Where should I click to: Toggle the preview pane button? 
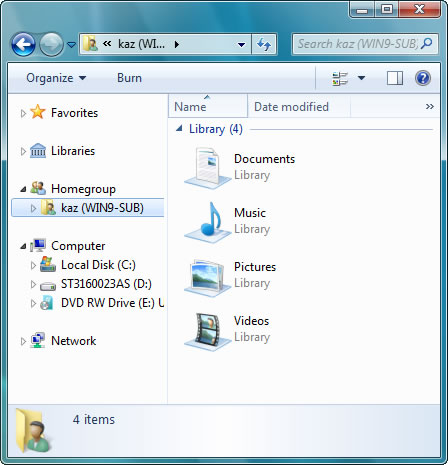pos(395,78)
